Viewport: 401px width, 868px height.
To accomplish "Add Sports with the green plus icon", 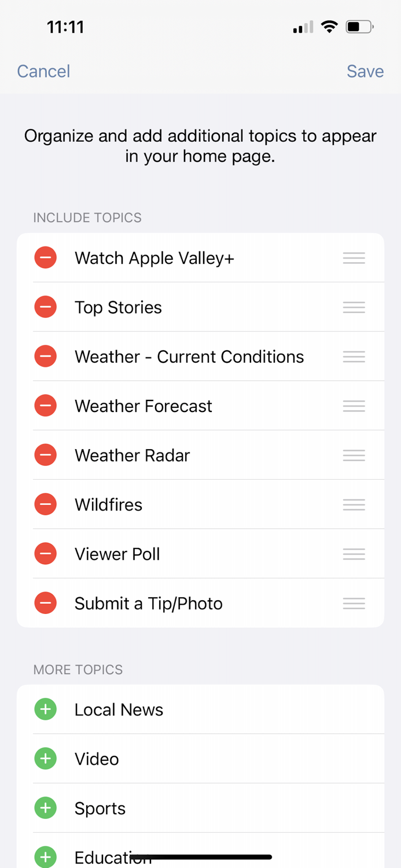I will (45, 808).
